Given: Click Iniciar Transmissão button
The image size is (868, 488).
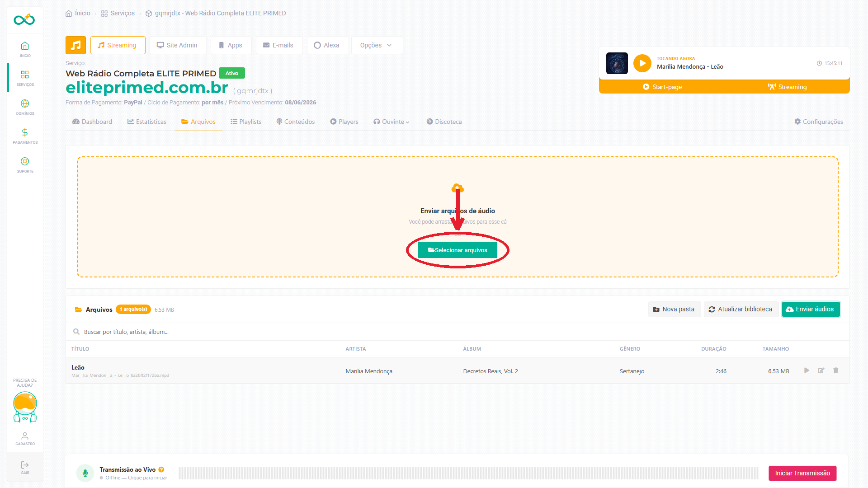Looking at the screenshot, I should point(802,473).
